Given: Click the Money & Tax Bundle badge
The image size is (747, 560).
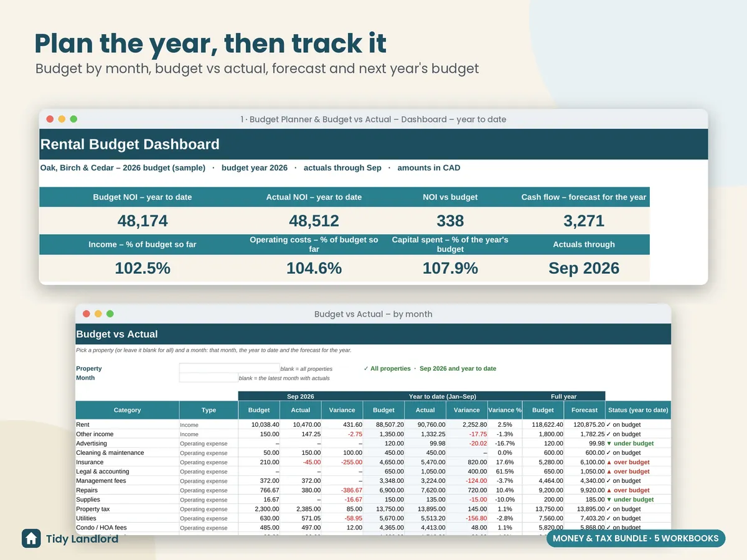Looking at the screenshot, I should pos(636,538).
